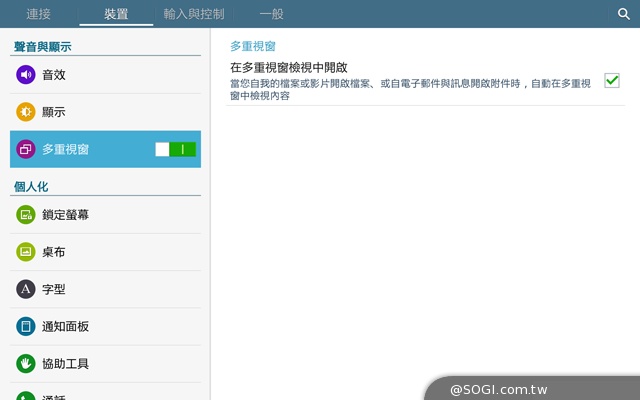Open the 通知面板 notification panel icon
The image size is (640, 400).
(x=26, y=327)
